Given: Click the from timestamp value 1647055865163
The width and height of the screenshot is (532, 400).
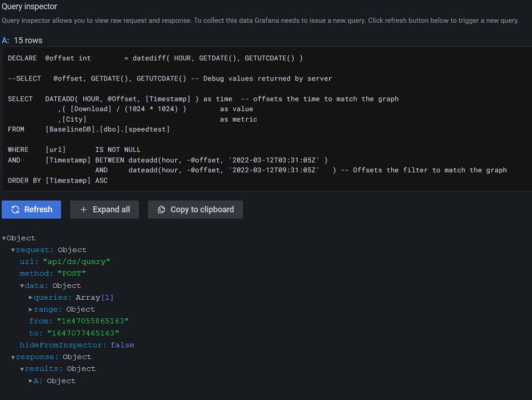Looking at the screenshot, I should pos(93,321).
